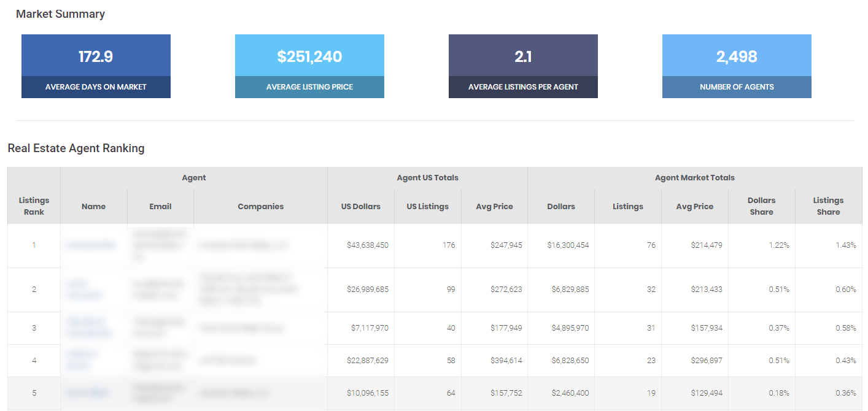Select the $6,829,885 market dollars cell
The height and width of the screenshot is (411, 868).
point(561,290)
